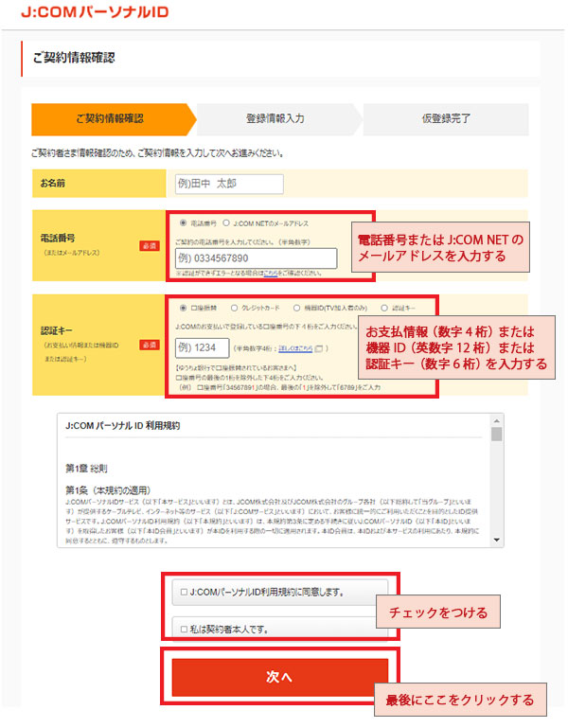Click the 必須 badge in 認証キー row
This screenshot has height=728, width=568.
coord(150,345)
